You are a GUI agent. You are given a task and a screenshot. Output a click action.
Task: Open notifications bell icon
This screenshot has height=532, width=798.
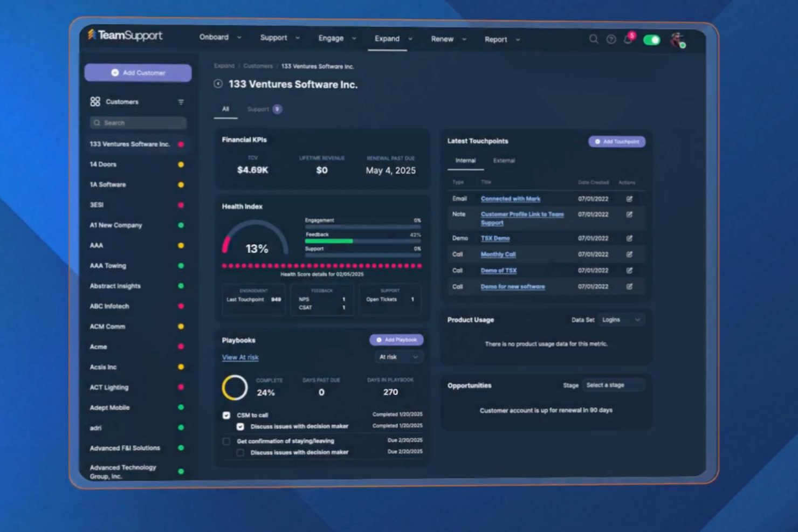point(628,39)
